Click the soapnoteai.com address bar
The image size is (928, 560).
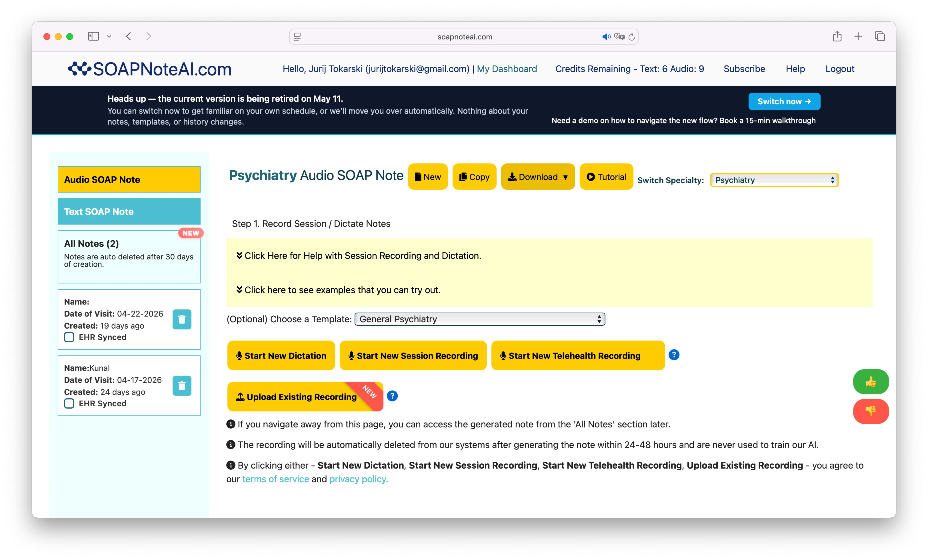point(464,37)
